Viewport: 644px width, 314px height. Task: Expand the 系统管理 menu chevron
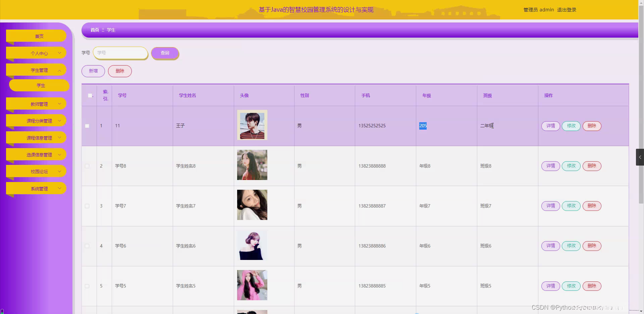tap(59, 188)
